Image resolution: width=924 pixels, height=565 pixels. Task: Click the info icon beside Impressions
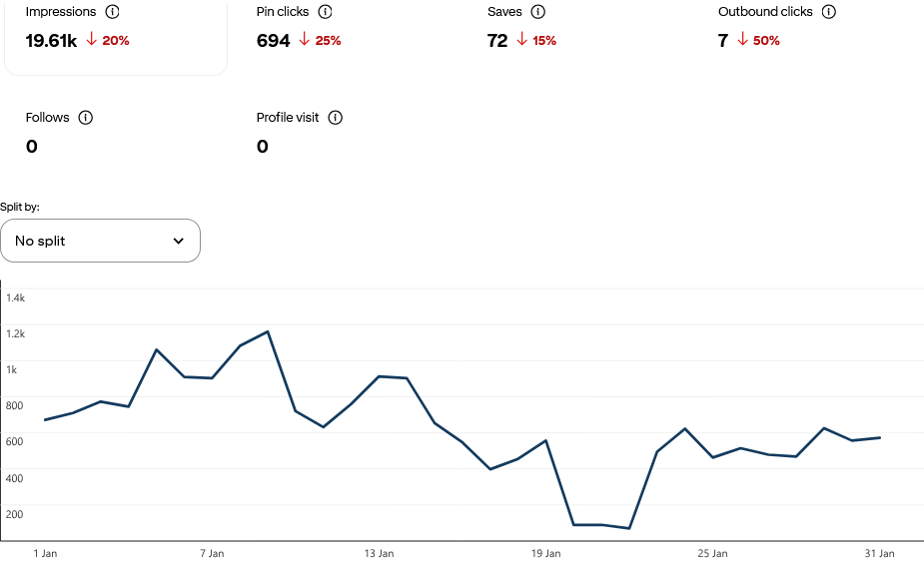coord(112,12)
